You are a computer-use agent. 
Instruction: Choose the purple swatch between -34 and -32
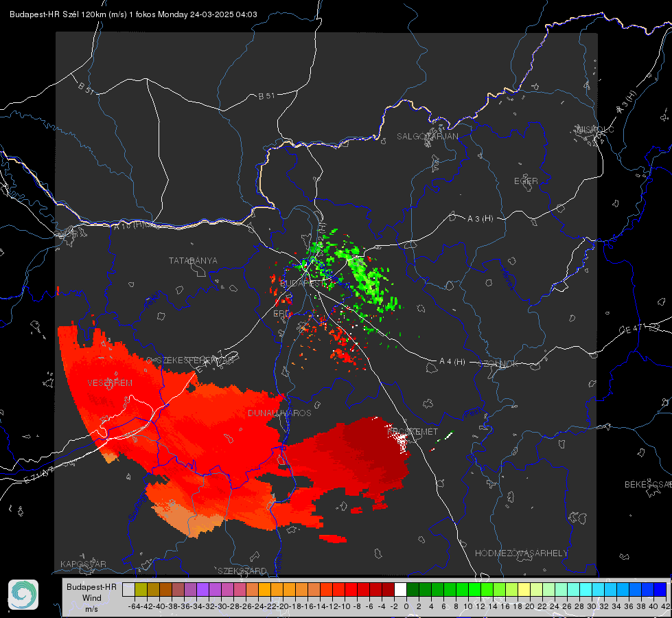point(202,589)
